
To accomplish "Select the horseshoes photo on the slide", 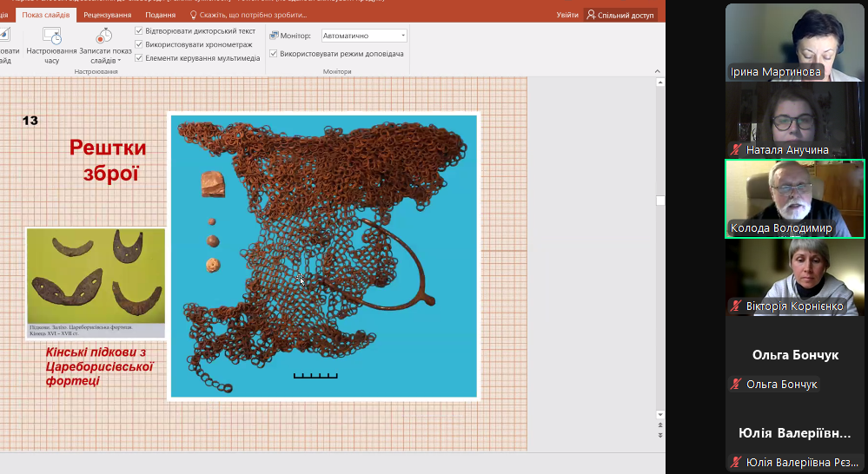I will (x=96, y=283).
